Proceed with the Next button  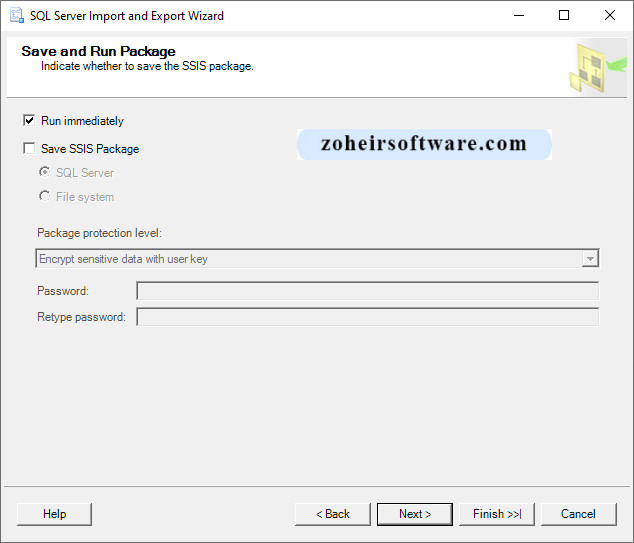pyautogui.click(x=414, y=514)
